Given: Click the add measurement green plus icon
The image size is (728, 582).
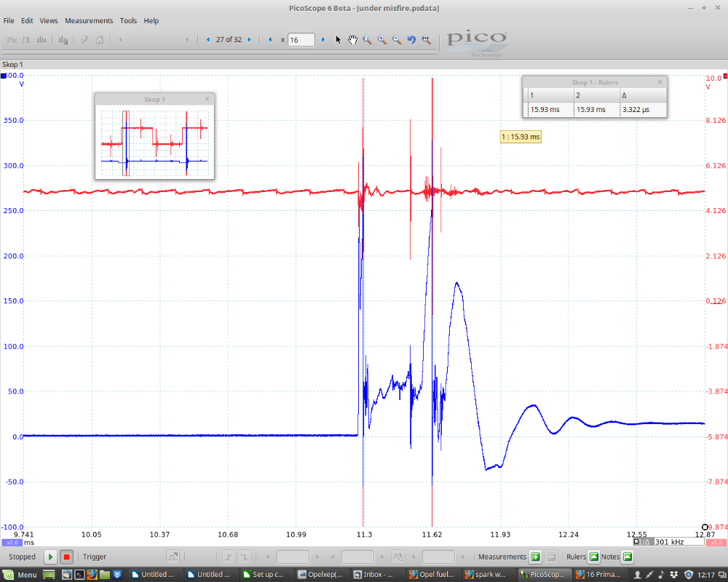Looking at the screenshot, I should pos(535,557).
